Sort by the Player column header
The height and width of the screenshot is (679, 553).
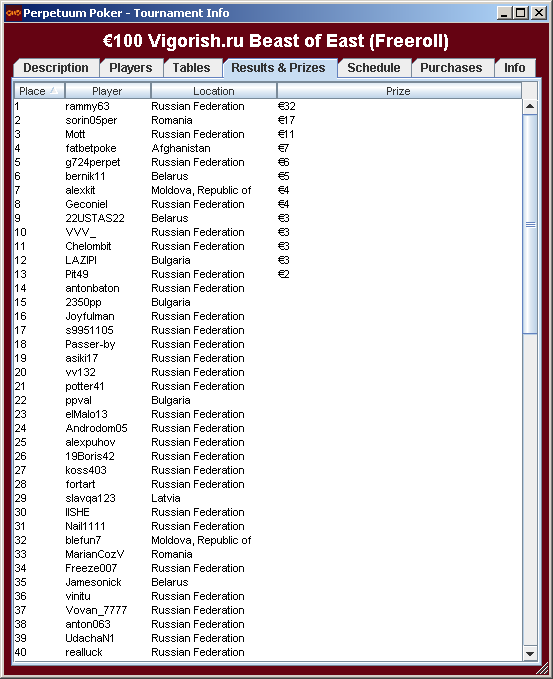[107, 91]
